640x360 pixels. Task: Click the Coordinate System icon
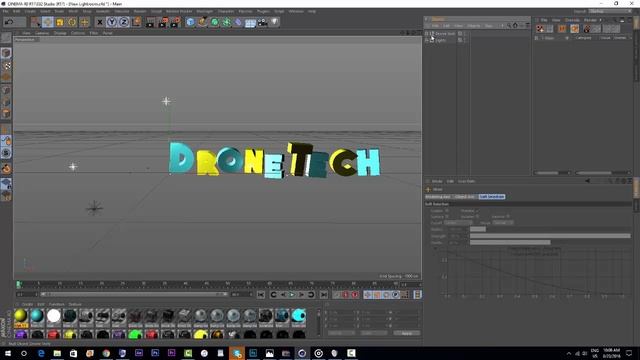tap(136, 22)
